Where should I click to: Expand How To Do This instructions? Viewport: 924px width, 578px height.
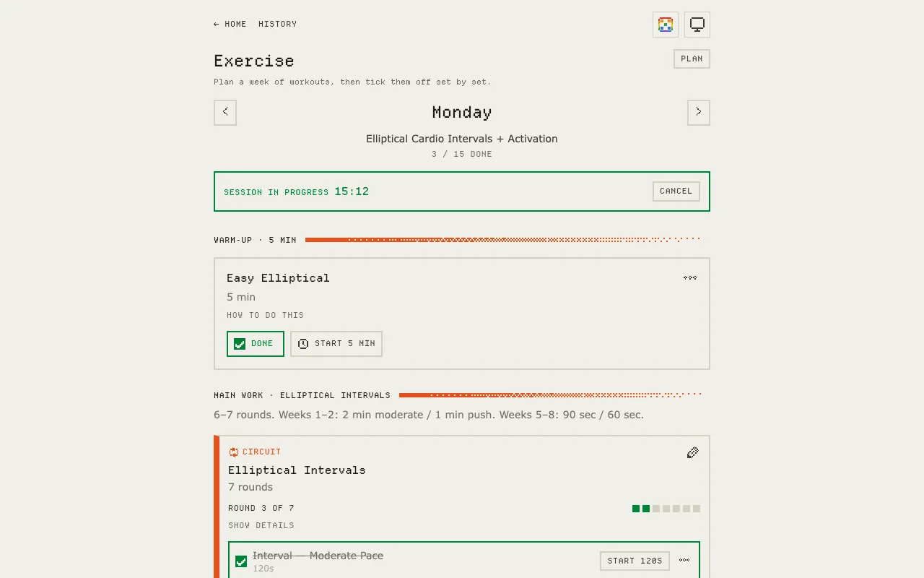click(265, 316)
